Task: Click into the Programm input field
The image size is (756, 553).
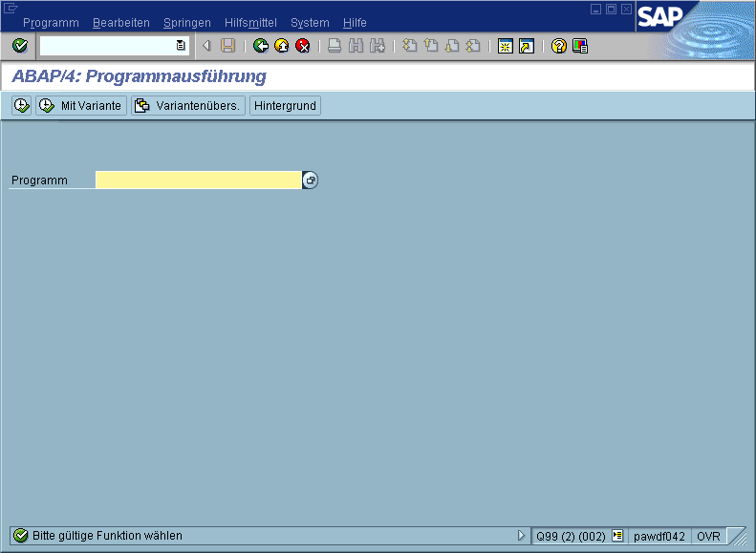Action: tap(199, 181)
